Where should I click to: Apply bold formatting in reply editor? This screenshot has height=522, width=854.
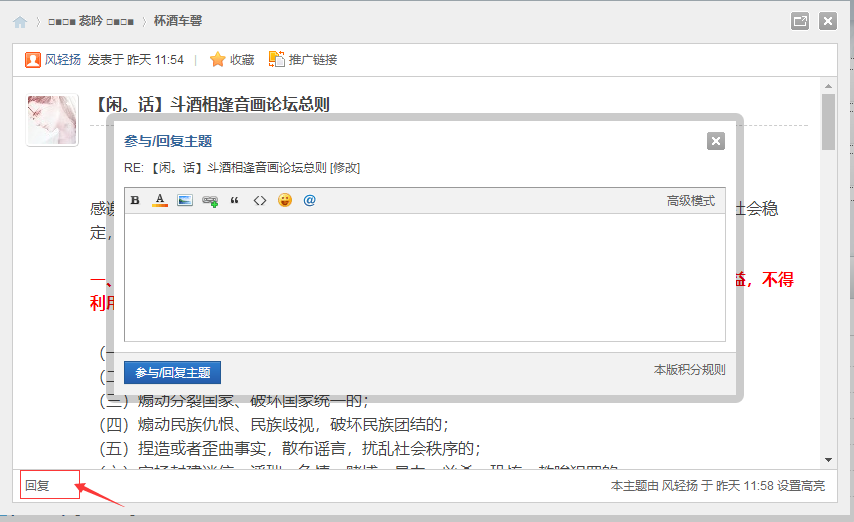135,201
